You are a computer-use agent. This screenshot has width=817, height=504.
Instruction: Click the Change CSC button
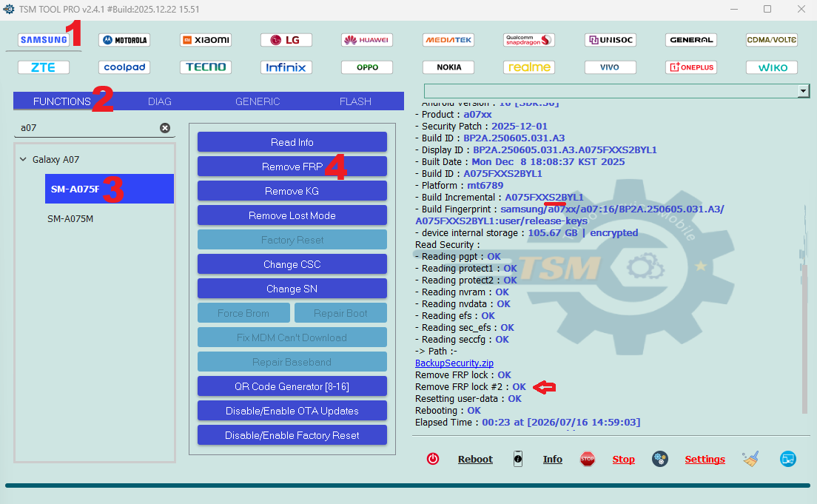pos(292,264)
